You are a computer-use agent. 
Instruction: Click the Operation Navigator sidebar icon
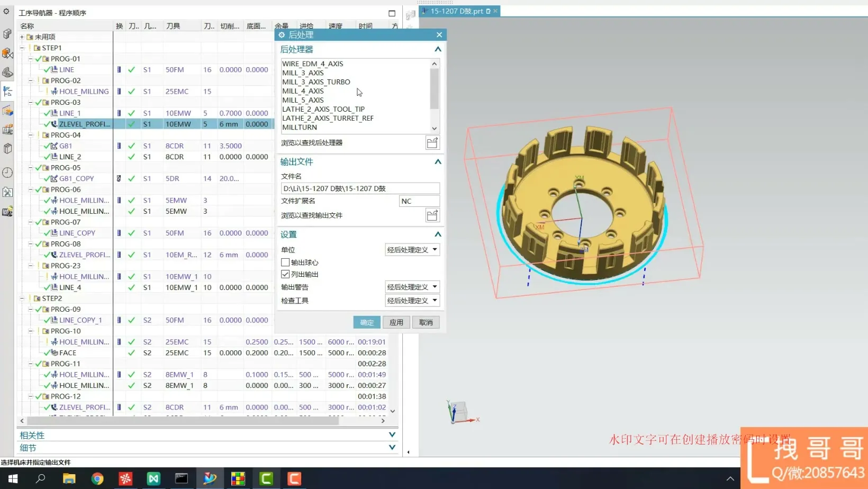(7, 92)
